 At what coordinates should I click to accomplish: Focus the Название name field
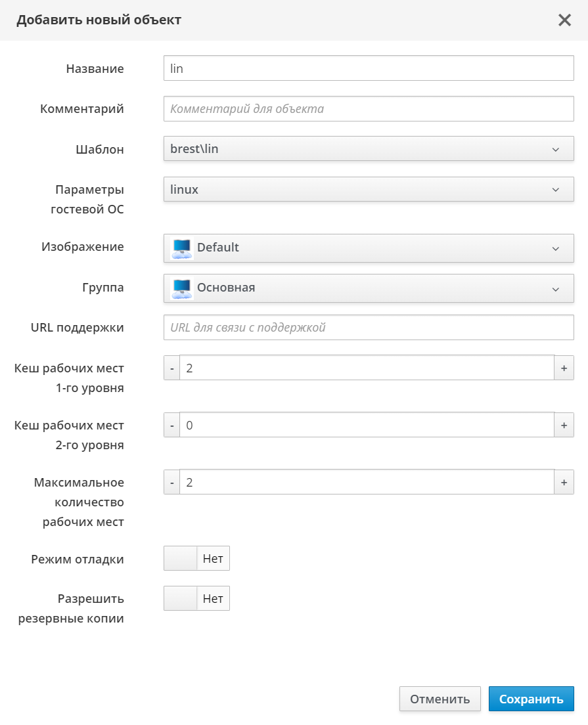point(369,68)
